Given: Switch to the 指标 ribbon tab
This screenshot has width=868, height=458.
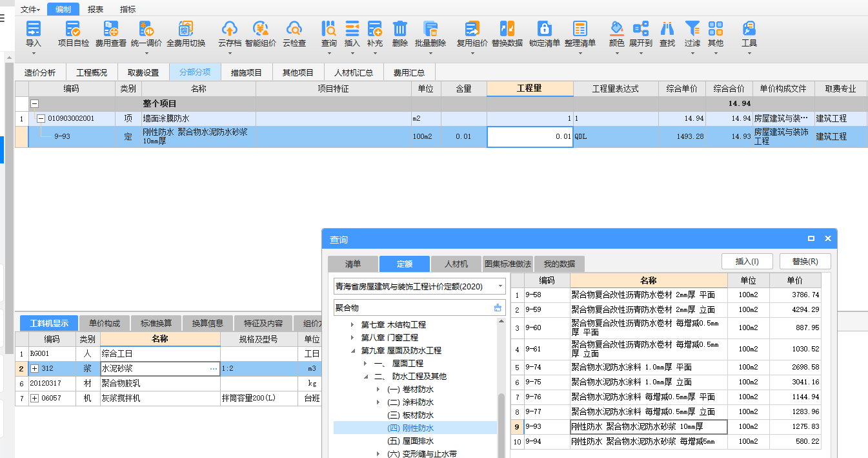Looking at the screenshot, I should 128,9.
